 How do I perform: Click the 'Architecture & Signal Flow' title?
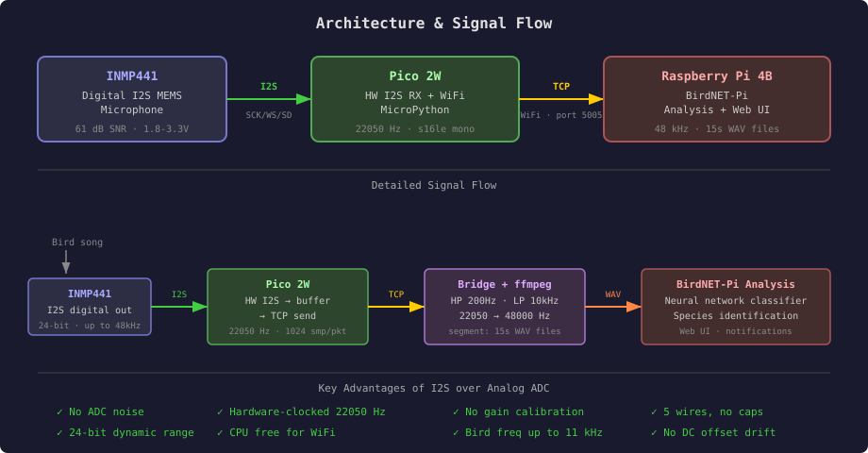point(433,24)
